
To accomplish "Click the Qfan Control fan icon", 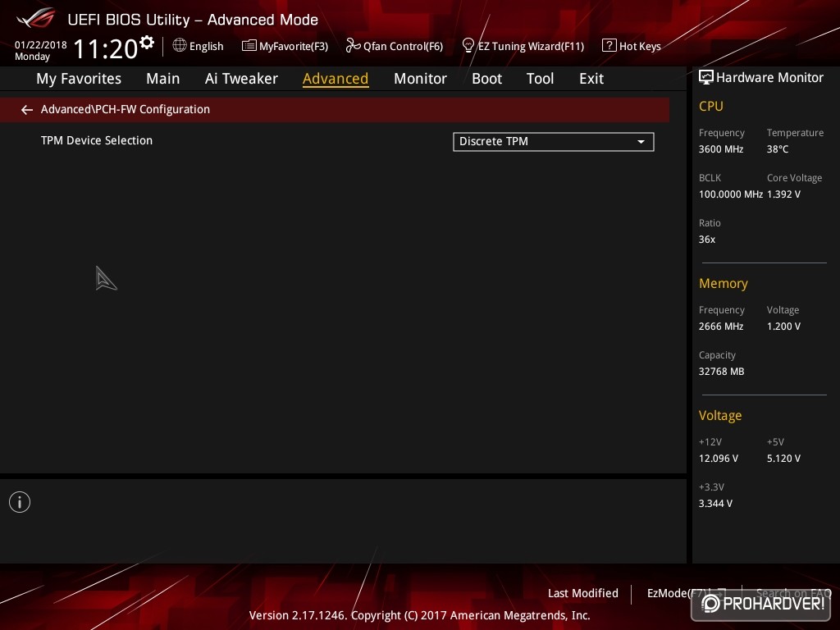I will pyautogui.click(x=353, y=46).
